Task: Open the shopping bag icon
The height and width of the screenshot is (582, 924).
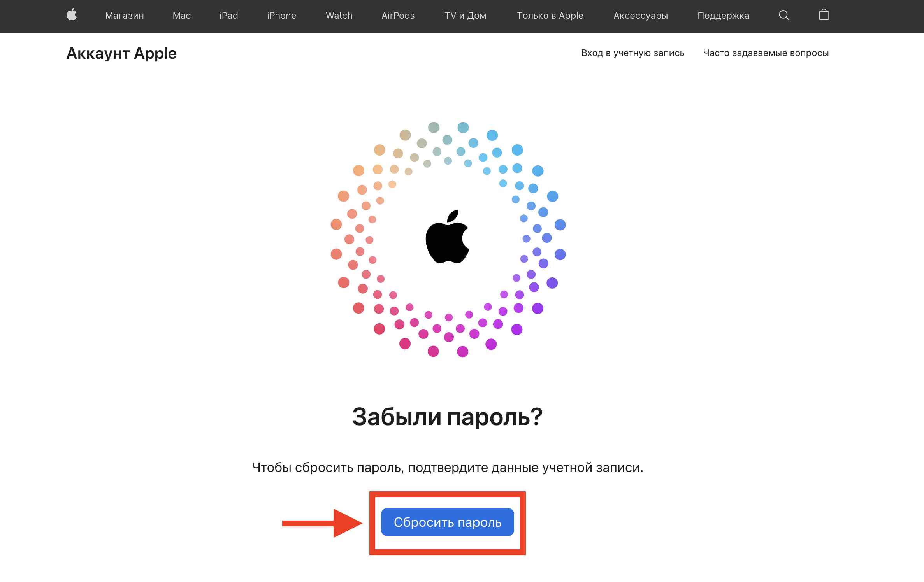Action: tap(824, 16)
